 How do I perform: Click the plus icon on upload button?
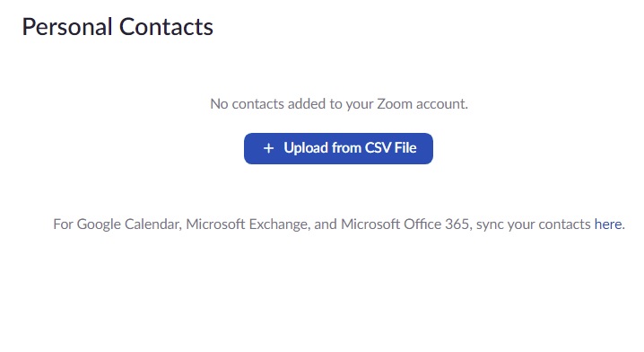[268, 148]
